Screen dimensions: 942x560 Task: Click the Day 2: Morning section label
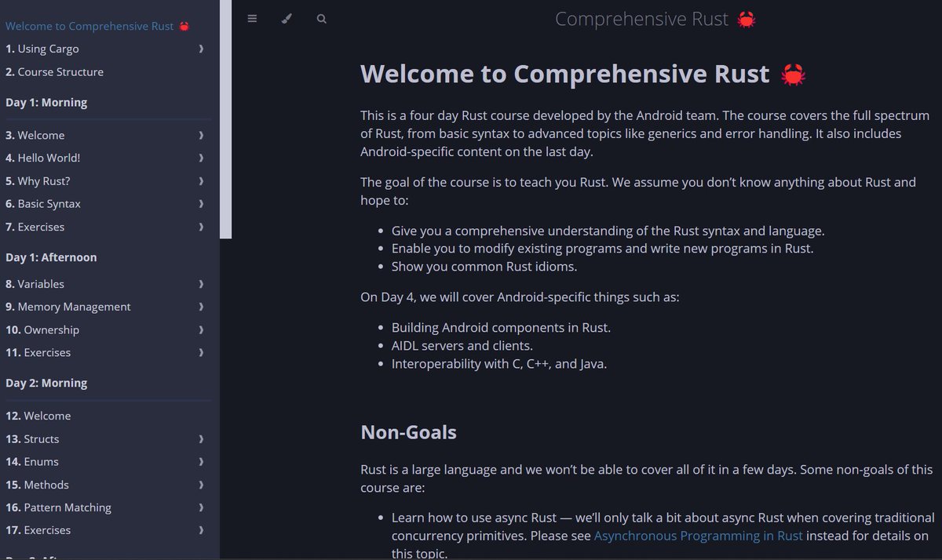pyautogui.click(x=46, y=384)
